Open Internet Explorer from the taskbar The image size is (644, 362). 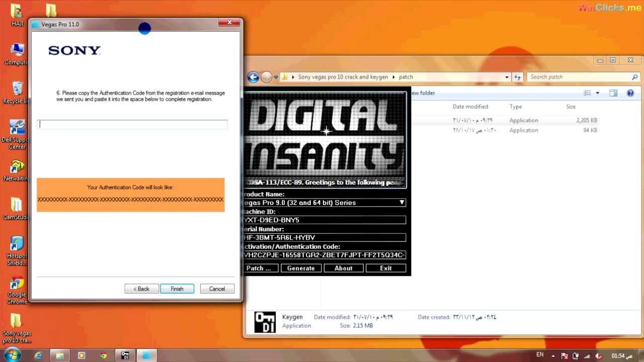click(38, 355)
